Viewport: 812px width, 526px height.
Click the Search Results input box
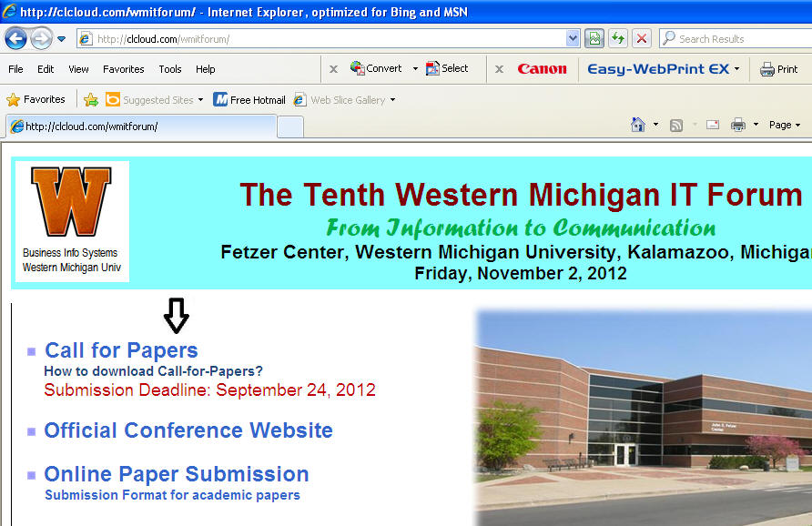point(736,39)
